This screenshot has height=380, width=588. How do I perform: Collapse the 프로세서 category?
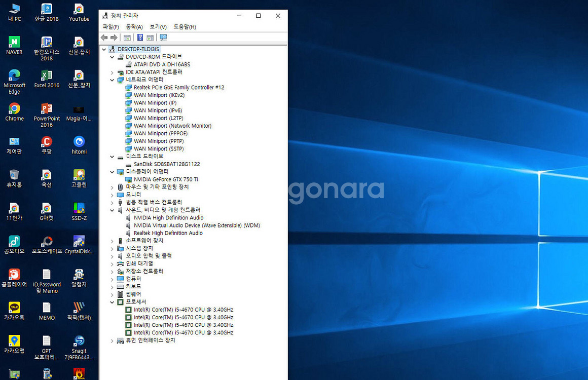[x=112, y=302]
